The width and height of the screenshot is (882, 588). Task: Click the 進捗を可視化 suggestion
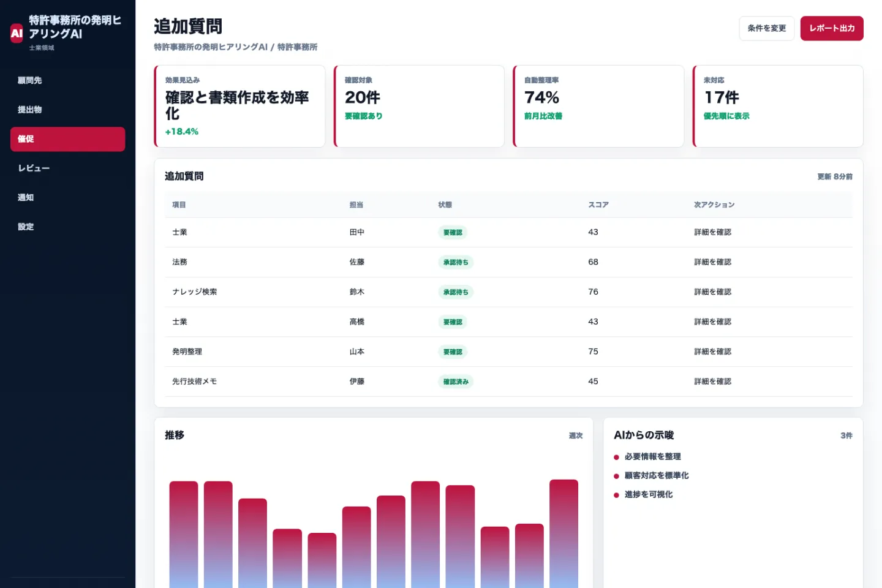point(649,495)
